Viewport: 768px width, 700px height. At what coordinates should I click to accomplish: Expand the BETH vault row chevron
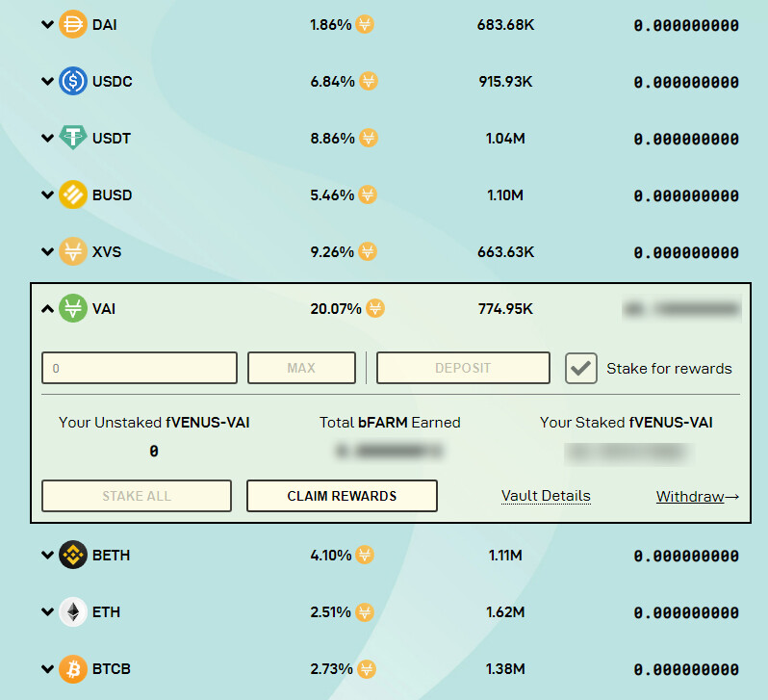coord(47,555)
